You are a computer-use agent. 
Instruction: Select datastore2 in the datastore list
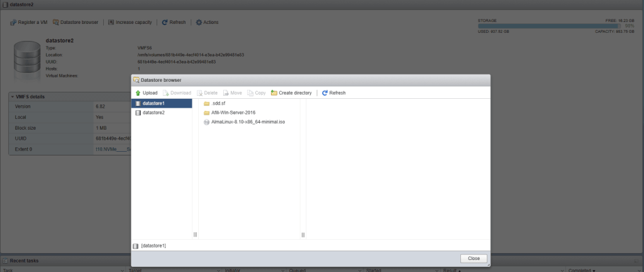tap(153, 112)
